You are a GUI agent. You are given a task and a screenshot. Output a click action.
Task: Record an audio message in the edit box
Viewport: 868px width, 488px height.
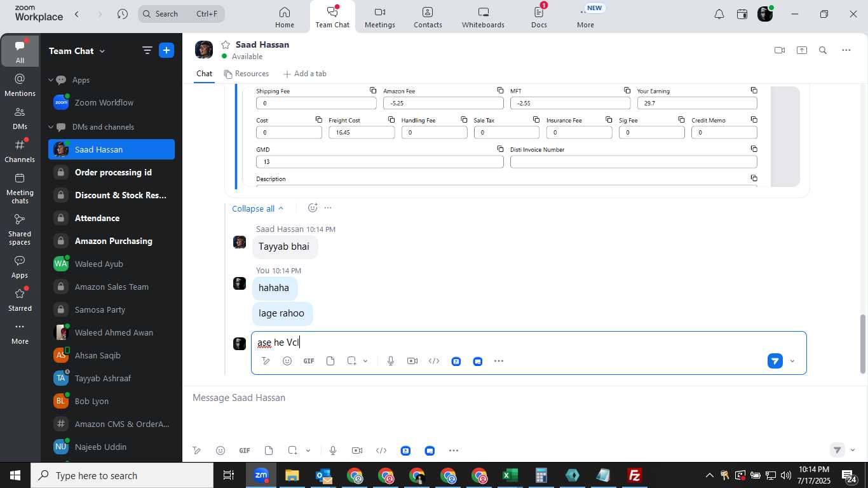pyautogui.click(x=391, y=361)
